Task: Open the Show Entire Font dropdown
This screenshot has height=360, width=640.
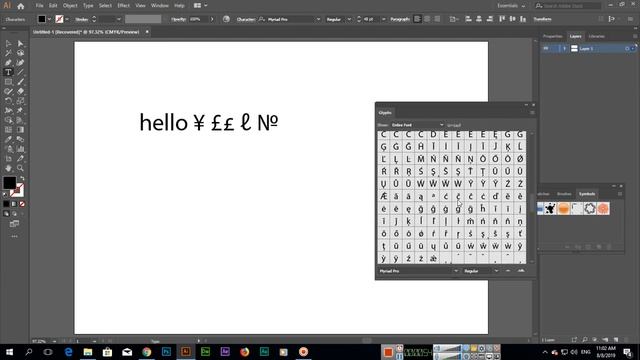Action: coord(417,125)
